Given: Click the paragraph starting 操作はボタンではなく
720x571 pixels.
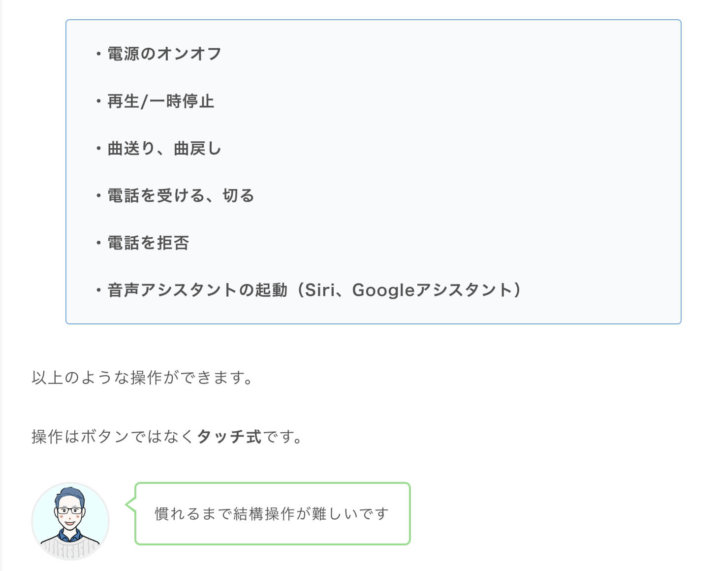Looking at the screenshot, I should click(x=167, y=437).
